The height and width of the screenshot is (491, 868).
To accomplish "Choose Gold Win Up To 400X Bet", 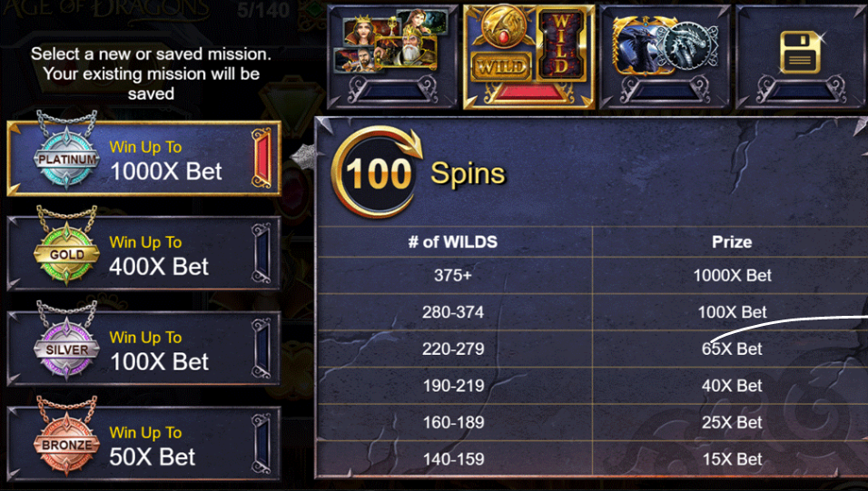I will point(144,253).
